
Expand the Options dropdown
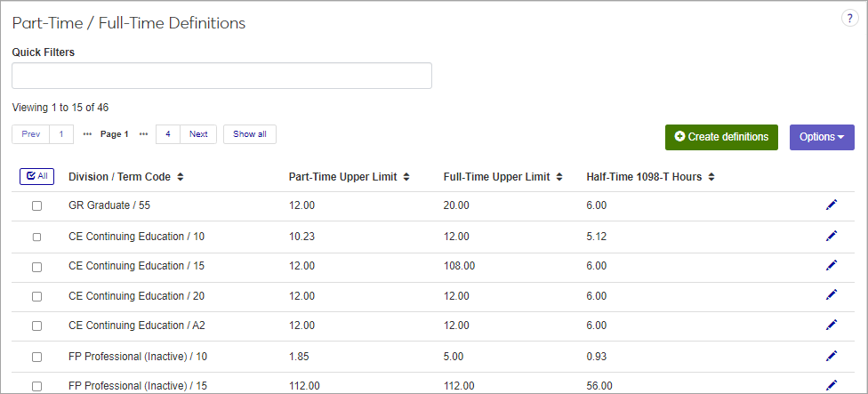pos(821,137)
